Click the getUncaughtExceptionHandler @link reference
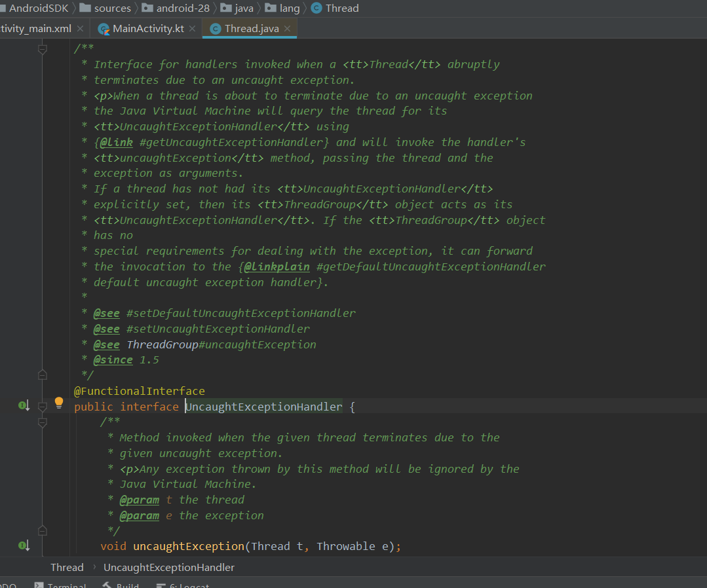Image resolution: width=707 pixels, height=588 pixels. point(231,142)
